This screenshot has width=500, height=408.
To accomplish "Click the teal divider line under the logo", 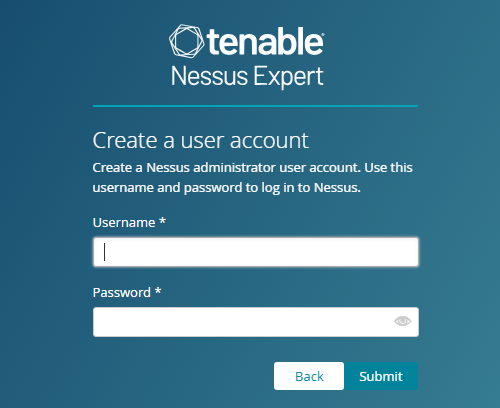I will [255, 106].
